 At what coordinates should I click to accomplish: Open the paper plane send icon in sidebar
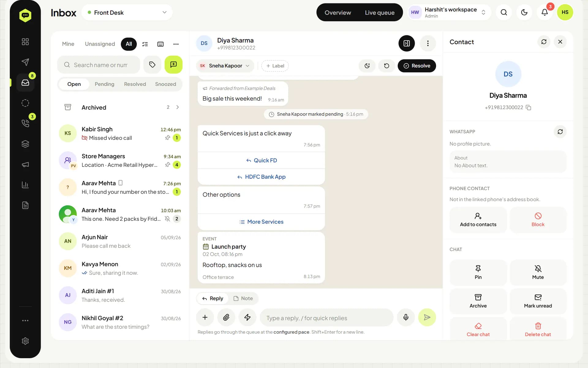(x=25, y=62)
